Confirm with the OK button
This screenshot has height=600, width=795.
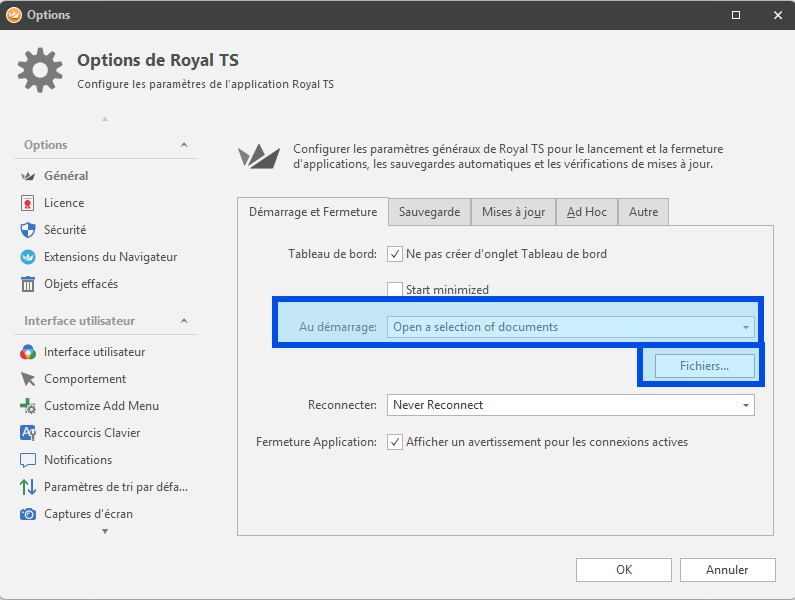click(624, 570)
